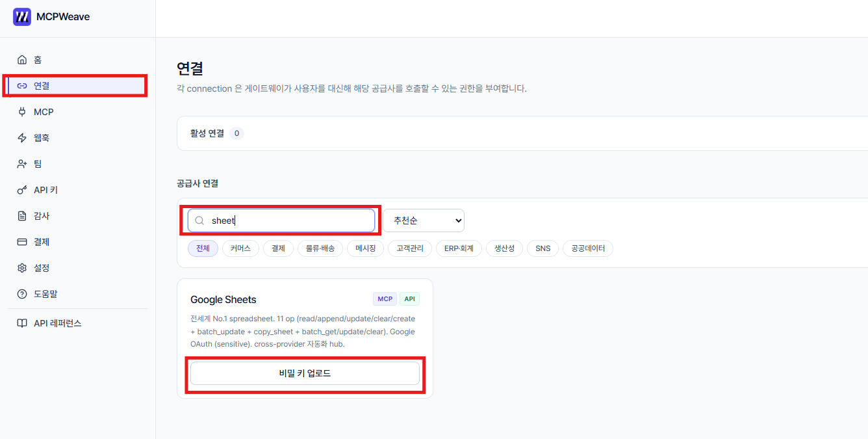The width and height of the screenshot is (868, 439).
Task: Navigate to API 키 page
Action: [x=77, y=190]
